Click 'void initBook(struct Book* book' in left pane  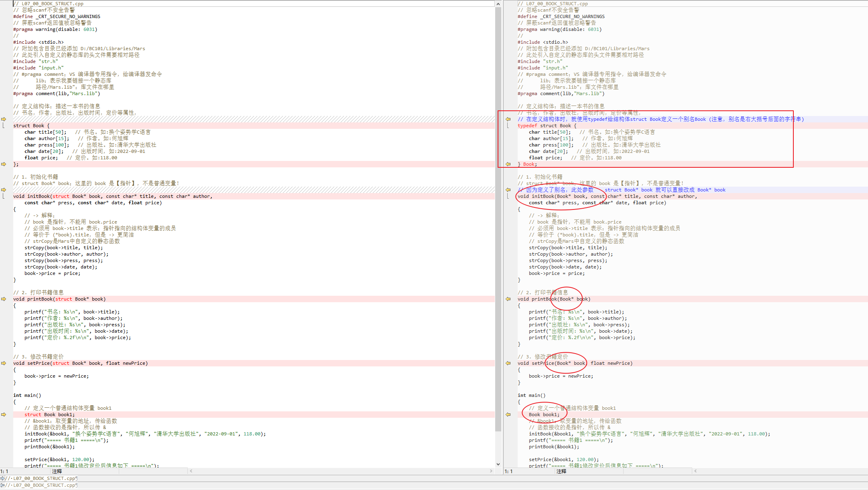[x=58, y=196]
